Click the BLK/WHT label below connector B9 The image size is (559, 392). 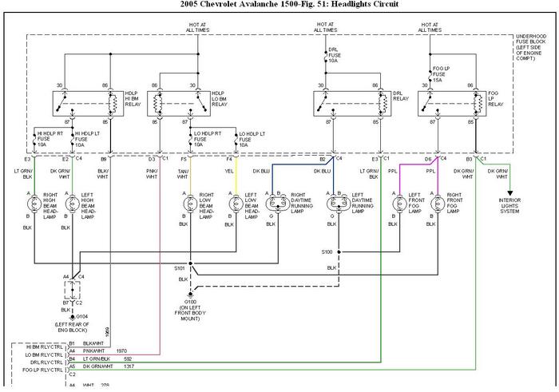point(103,174)
